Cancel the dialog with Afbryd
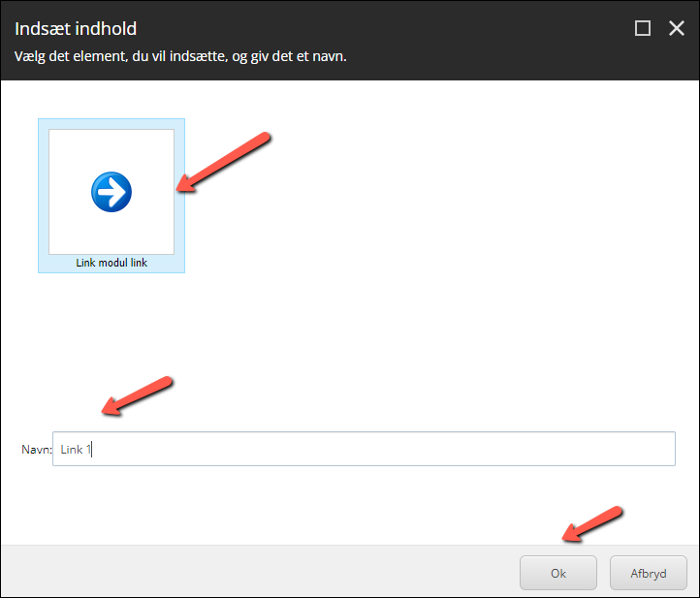This screenshot has width=700, height=598. point(649,573)
